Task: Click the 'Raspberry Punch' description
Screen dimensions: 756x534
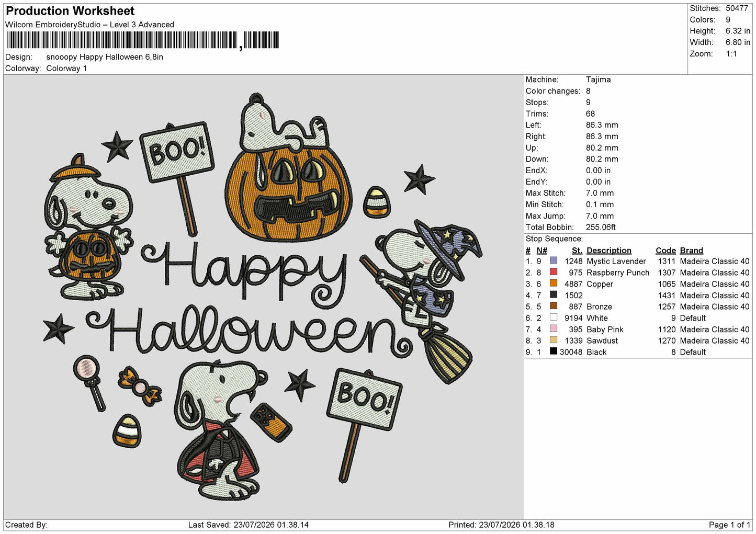Action: 617,272
